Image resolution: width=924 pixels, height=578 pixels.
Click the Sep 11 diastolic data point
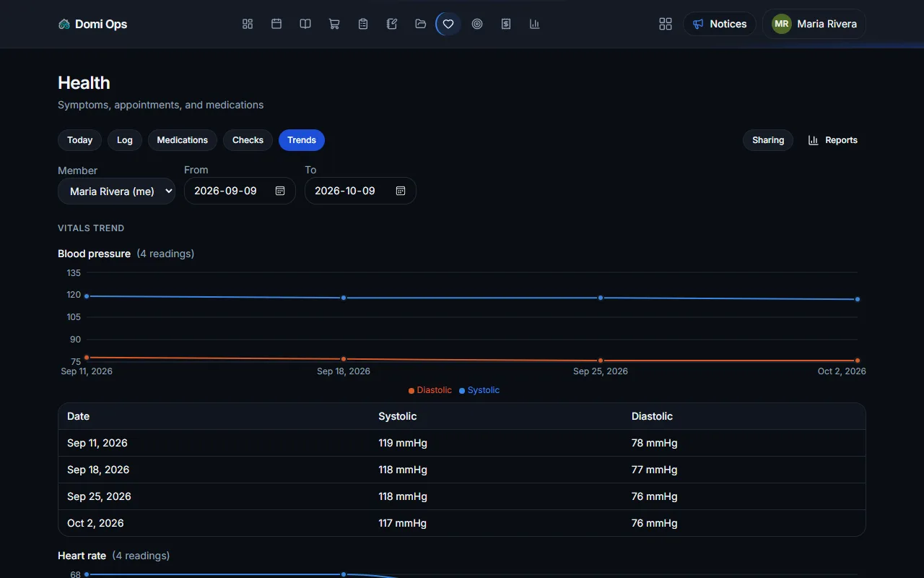(87, 358)
